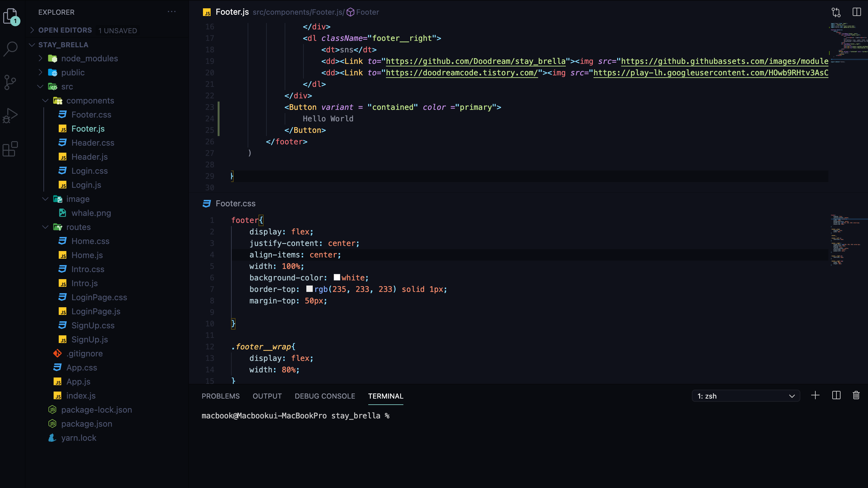Open SignUp.js in the file tree
The image size is (868, 488).
click(x=90, y=339)
